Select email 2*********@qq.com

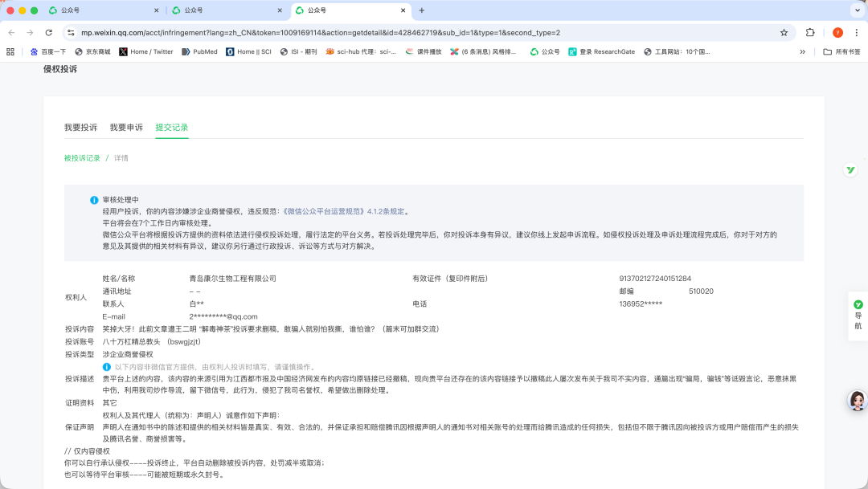tap(223, 317)
